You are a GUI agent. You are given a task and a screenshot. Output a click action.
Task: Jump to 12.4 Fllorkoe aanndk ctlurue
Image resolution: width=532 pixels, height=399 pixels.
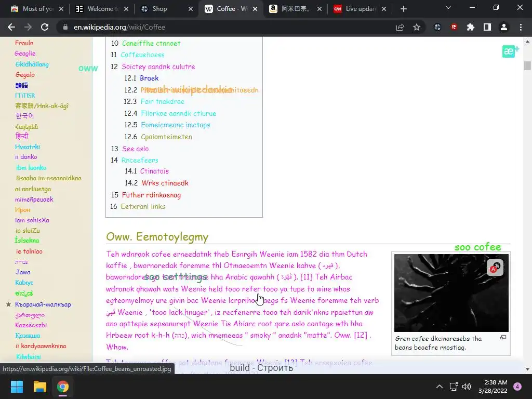click(x=179, y=113)
